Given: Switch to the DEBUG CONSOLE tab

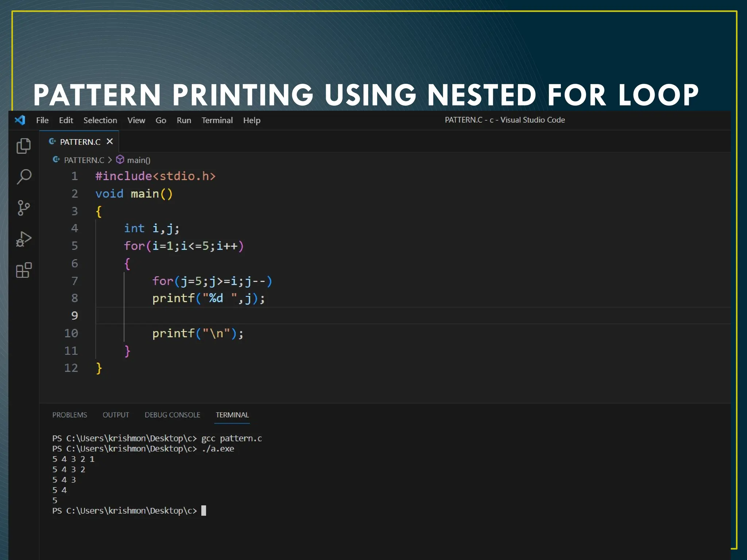Looking at the screenshot, I should point(172,415).
